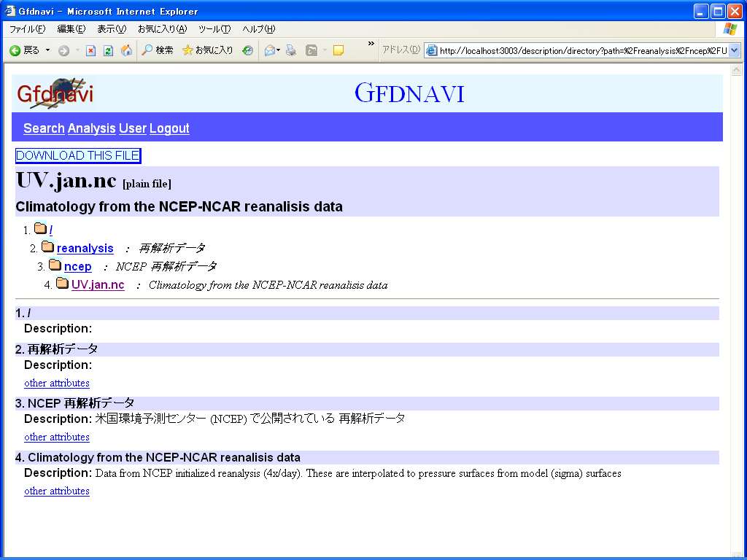
Task: Click the folder icon beside reanalysis
Action: point(47,247)
